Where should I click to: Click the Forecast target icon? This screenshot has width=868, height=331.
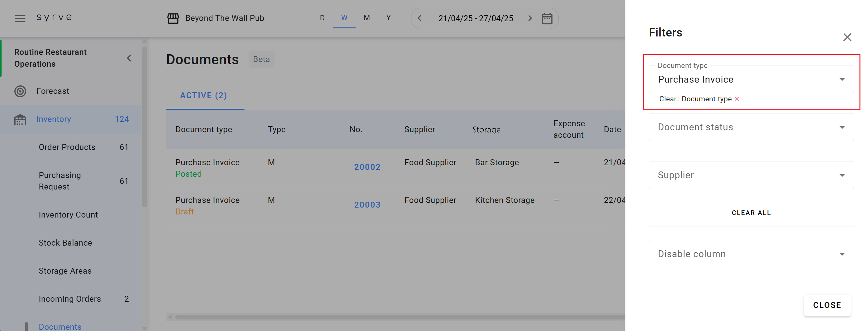[20, 91]
